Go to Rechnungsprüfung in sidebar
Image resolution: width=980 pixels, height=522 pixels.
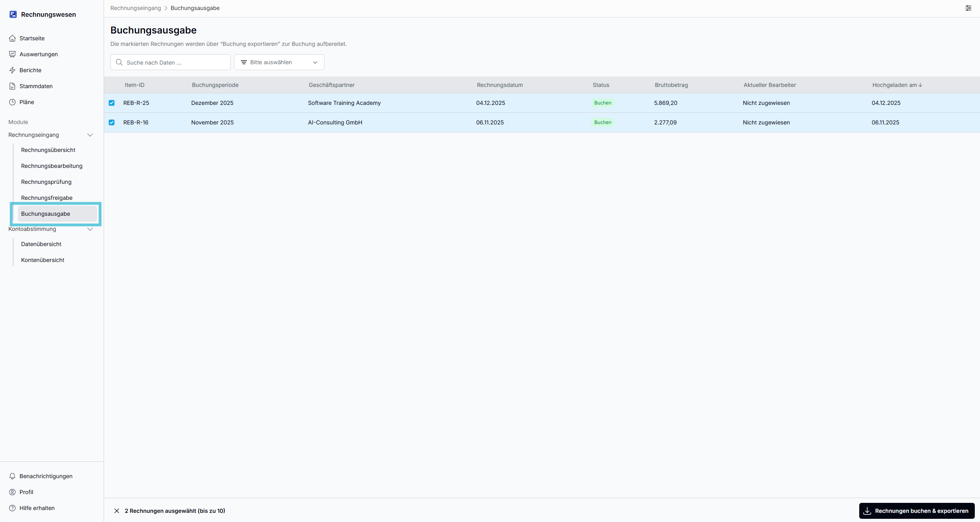tap(46, 182)
